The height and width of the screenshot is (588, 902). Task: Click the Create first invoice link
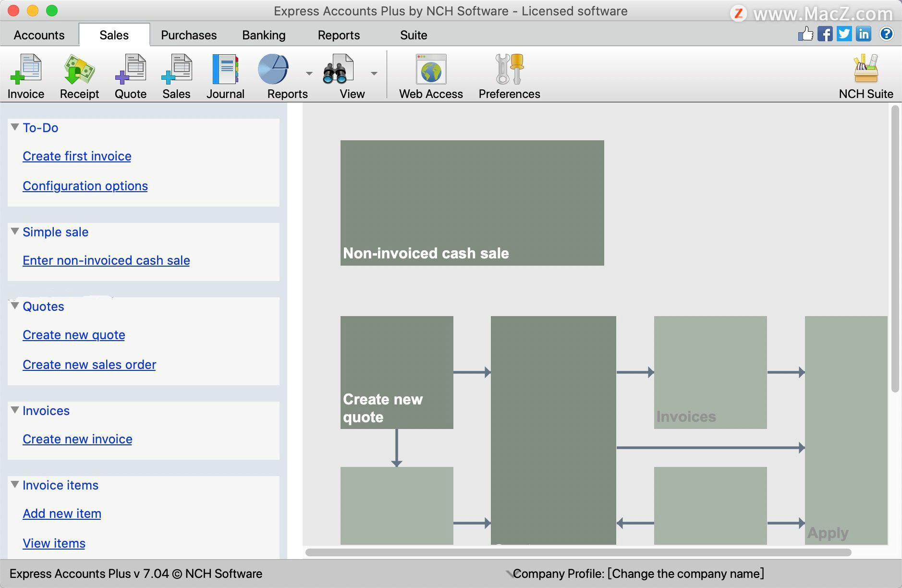pyautogui.click(x=77, y=156)
